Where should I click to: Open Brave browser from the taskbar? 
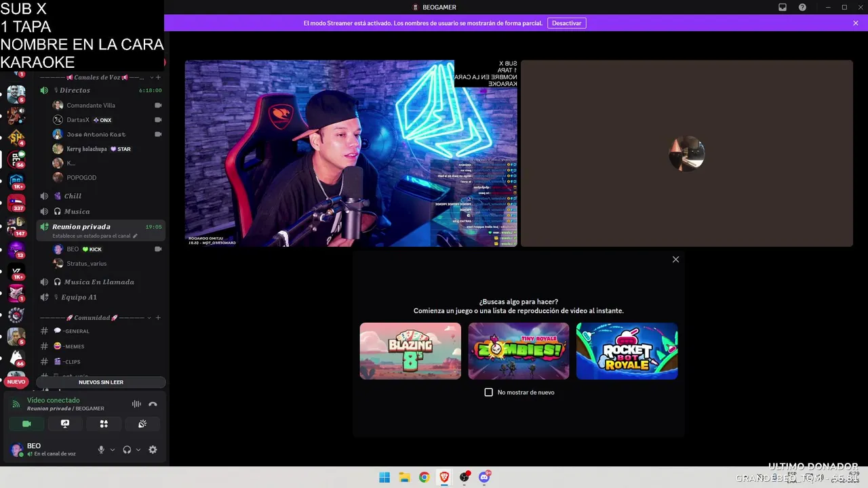444,477
